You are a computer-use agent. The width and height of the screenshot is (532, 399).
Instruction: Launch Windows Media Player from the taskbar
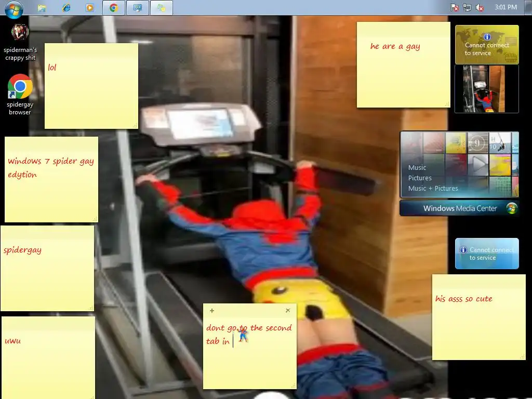(x=90, y=8)
